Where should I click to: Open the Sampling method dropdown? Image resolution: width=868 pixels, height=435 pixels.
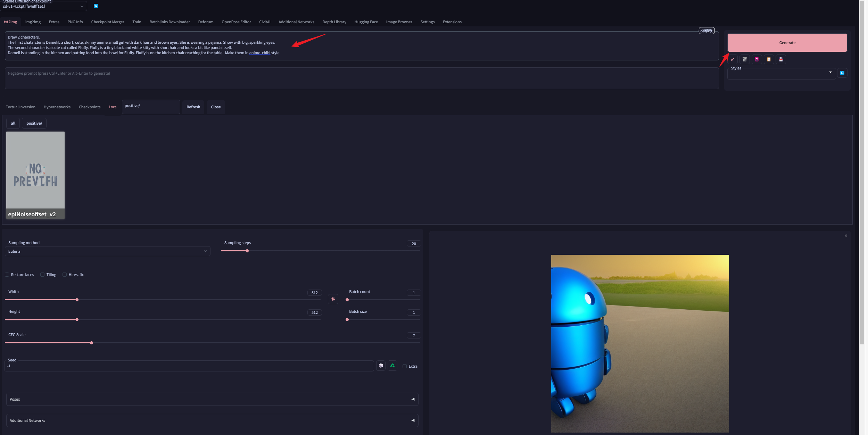click(108, 251)
